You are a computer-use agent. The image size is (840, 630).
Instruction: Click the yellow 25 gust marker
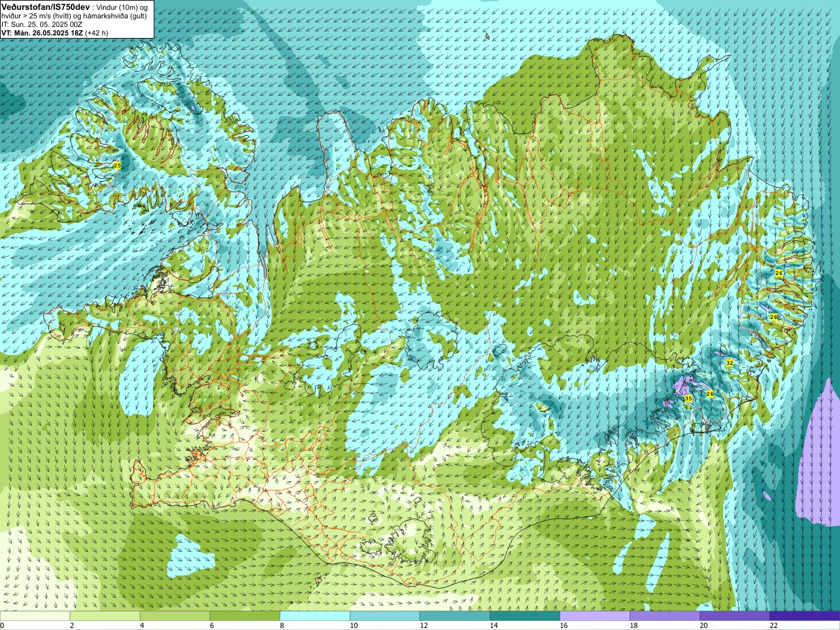[117, 165]
